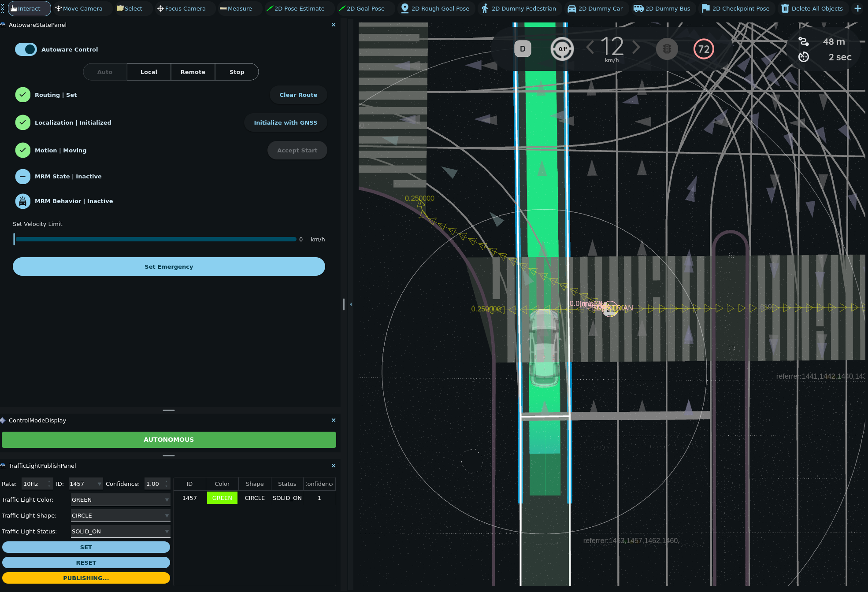868x592 pixels.
Task: Open the Traffic Light Color dropdown
Action: tap(120, 499)
